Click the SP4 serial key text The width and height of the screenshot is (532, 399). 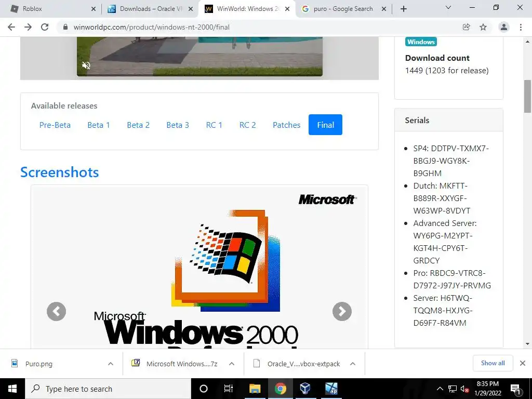coord(451,161)
